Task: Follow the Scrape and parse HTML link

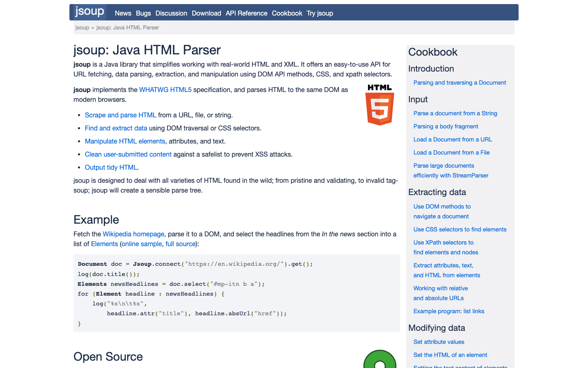Action: click(120, 115)
